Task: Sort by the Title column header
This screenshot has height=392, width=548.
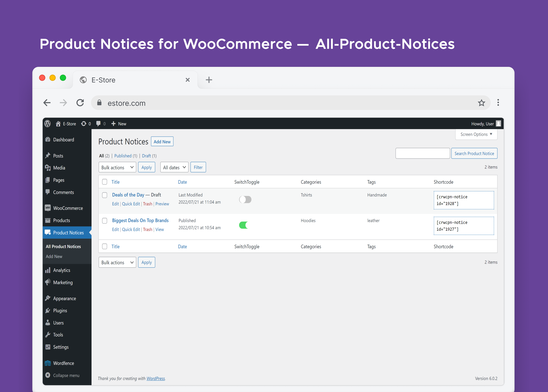Action: [115, 182]
